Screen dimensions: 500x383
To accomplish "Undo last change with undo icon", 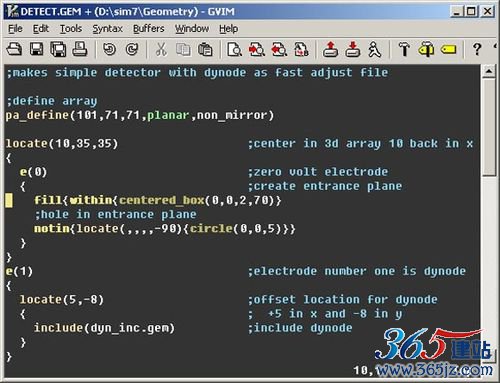I will pos(109,49).
